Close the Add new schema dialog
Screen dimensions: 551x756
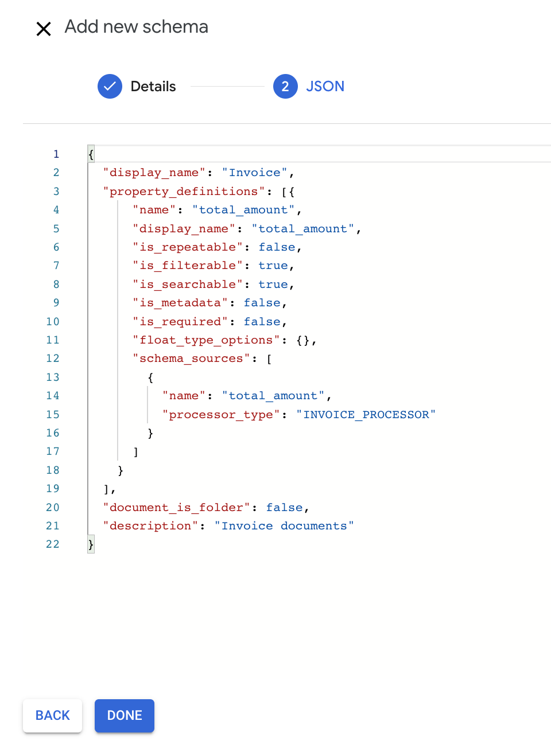click(x=44, y=29)
